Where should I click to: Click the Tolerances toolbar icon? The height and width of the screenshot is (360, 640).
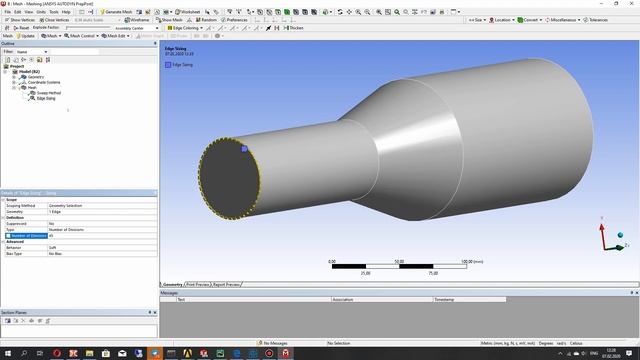(x=586, y=20)
